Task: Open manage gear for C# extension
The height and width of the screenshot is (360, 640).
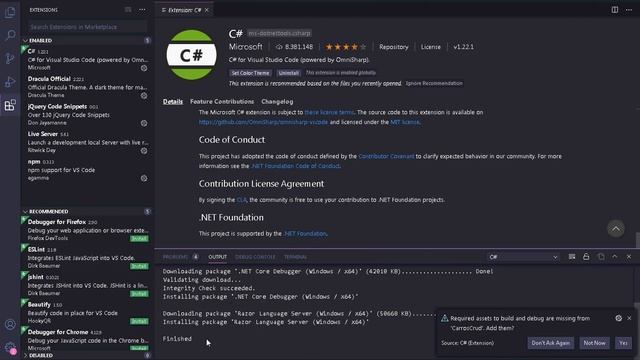Action: coord(144,68)
